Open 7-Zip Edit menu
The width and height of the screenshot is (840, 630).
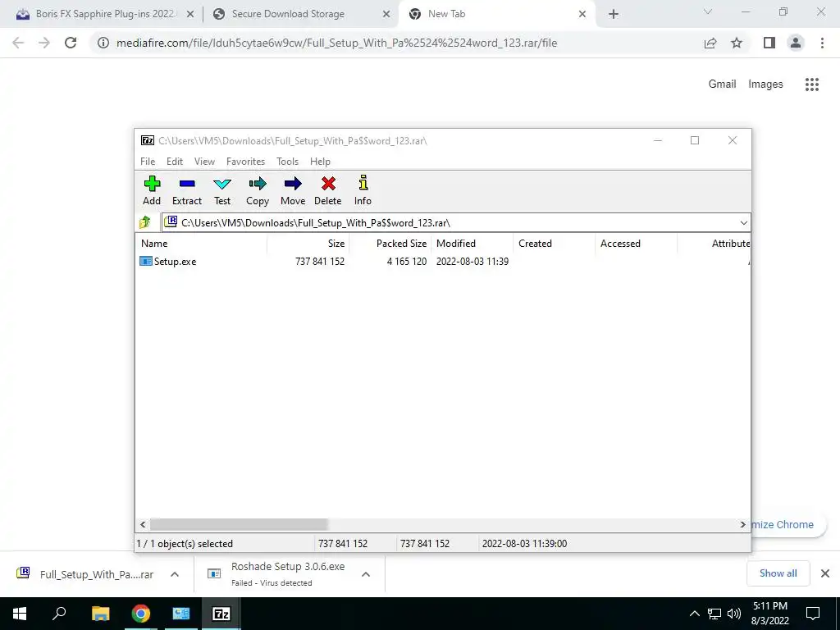(175, 162)
